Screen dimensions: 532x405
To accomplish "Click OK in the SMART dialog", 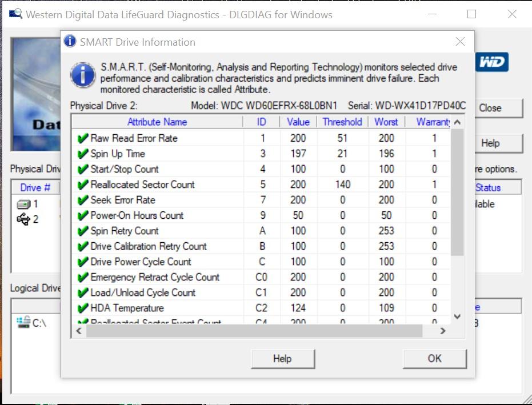I will pyautogui.click(x=435, y=359).
